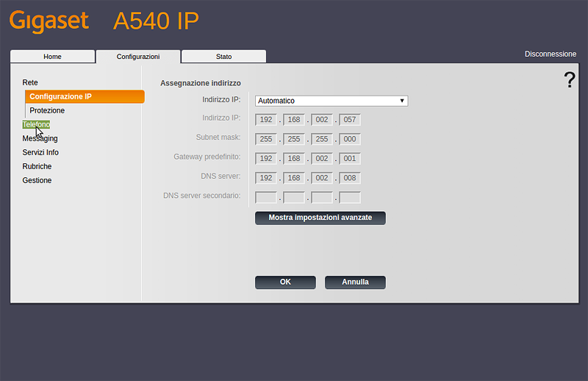Select Configurazione IP menu entry
The image size is (588, 381).
point(85,96)
